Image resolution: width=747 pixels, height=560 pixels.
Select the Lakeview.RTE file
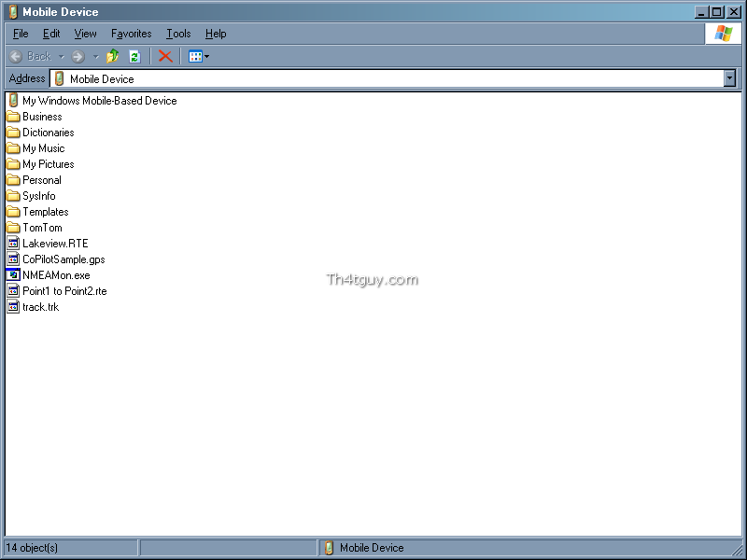tap(54, 244)
